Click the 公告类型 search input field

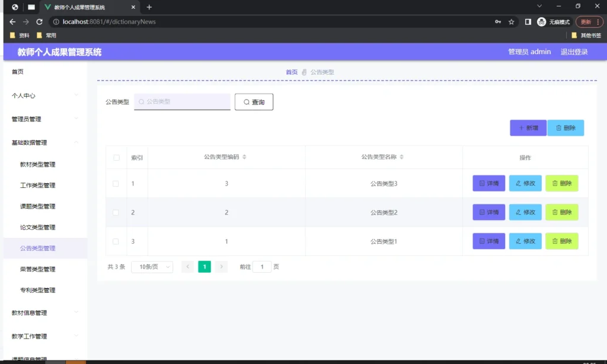(183, 102)
